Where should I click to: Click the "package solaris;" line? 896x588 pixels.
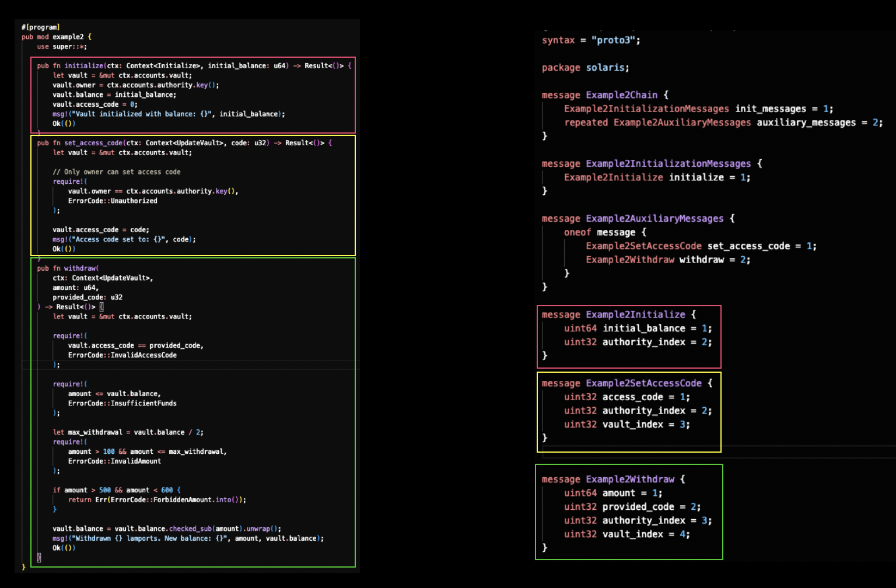[585, 68]
